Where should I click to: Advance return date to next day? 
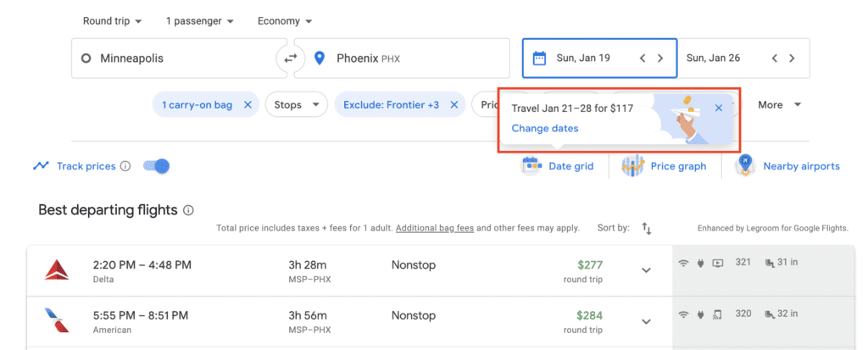792,58
